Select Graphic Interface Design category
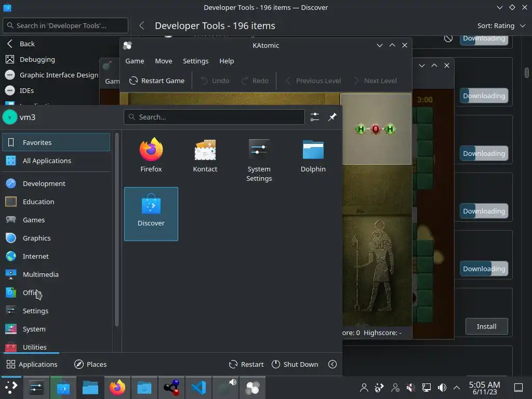This screenshot has height=399, width=532. (x=51, y=75)
